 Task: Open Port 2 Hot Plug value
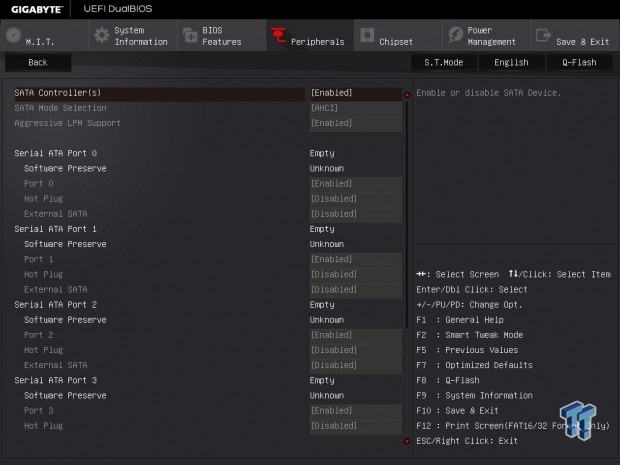[x=356, y=350]
